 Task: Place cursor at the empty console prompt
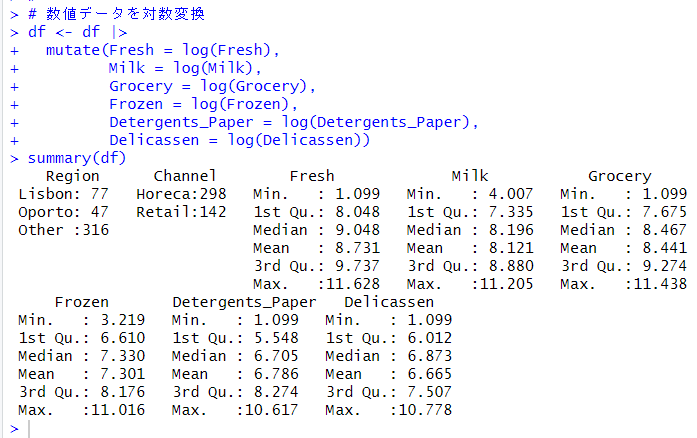click(29, 429)
